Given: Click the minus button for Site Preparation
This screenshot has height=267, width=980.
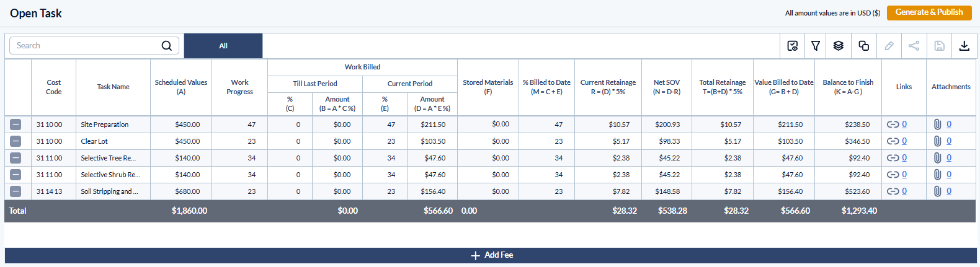Looking at the screenshot, I should pos(16,125).
